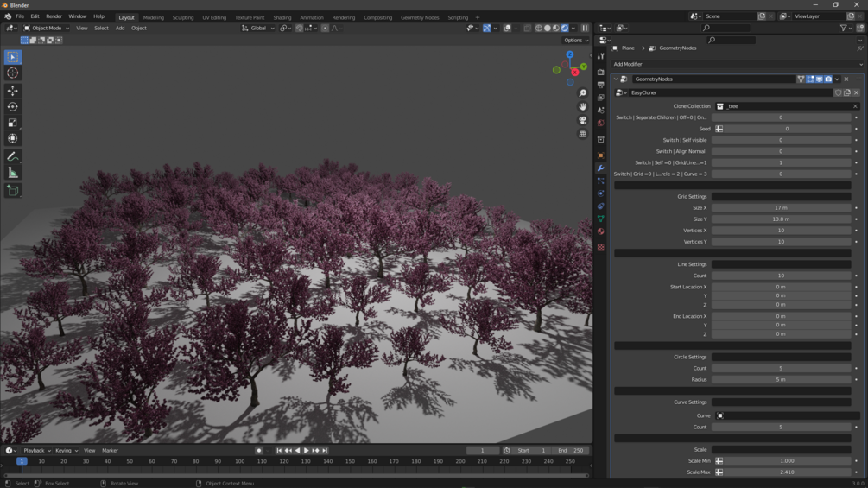The height and width of the screenshot is (488, 868).
Task: Click the 3D Cursor tool
Action: pos(12,73)
